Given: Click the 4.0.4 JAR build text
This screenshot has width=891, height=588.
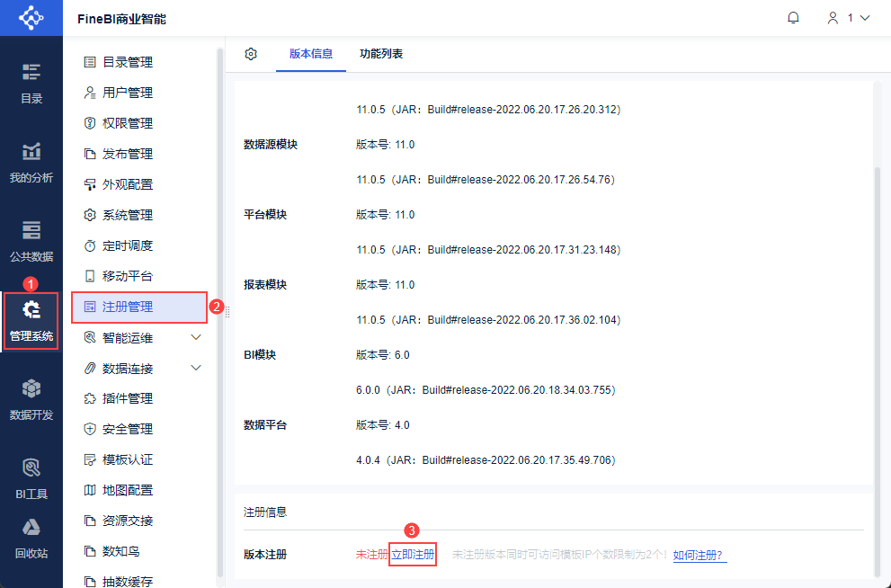Looking at the screenshot, I should point(486,460).
